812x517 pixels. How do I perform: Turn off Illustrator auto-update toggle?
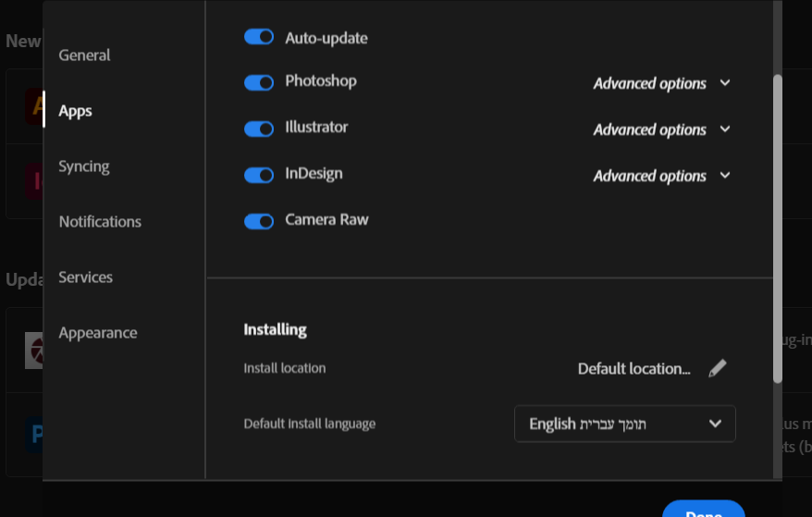259,129
